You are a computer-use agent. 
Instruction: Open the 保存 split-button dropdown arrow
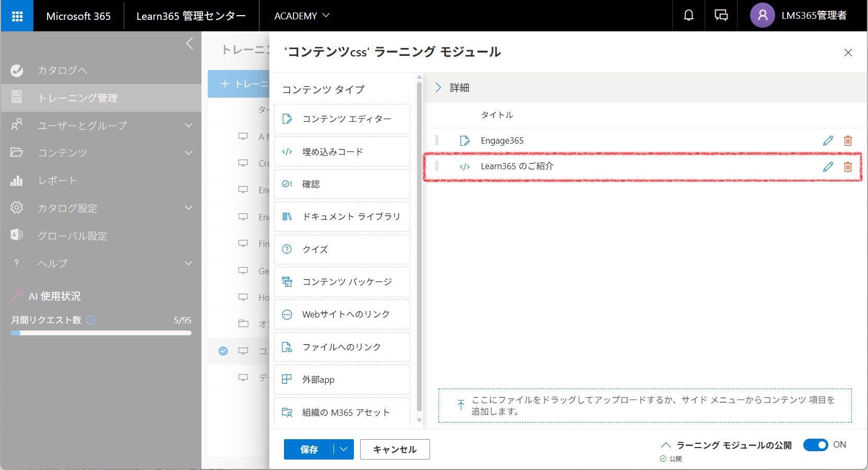tap(343, 449)
